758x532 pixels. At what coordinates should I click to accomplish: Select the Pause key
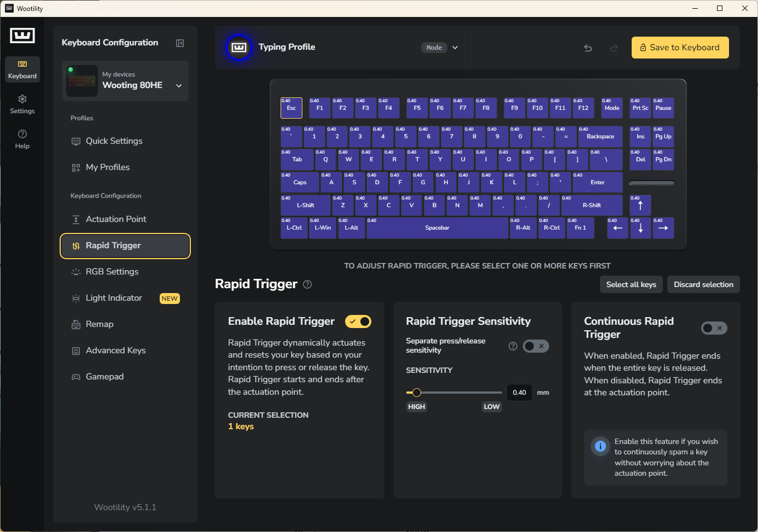click(663, 108)
